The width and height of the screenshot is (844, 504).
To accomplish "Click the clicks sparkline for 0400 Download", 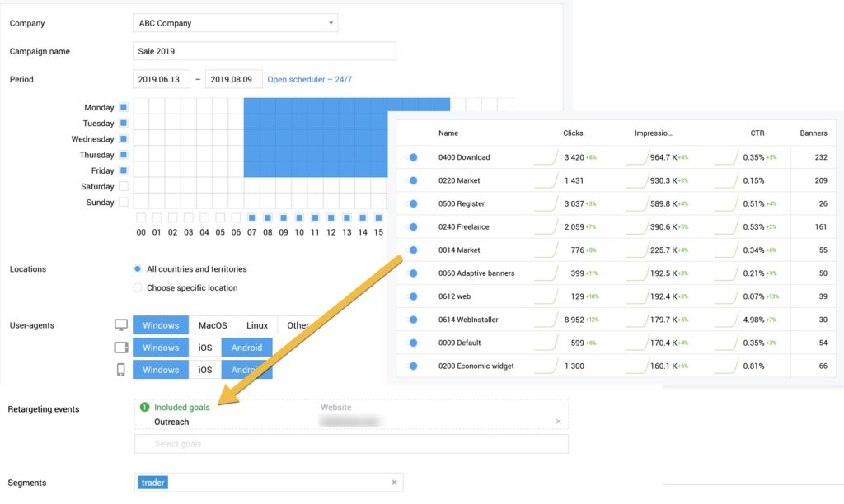I will [x=546, y=157].
